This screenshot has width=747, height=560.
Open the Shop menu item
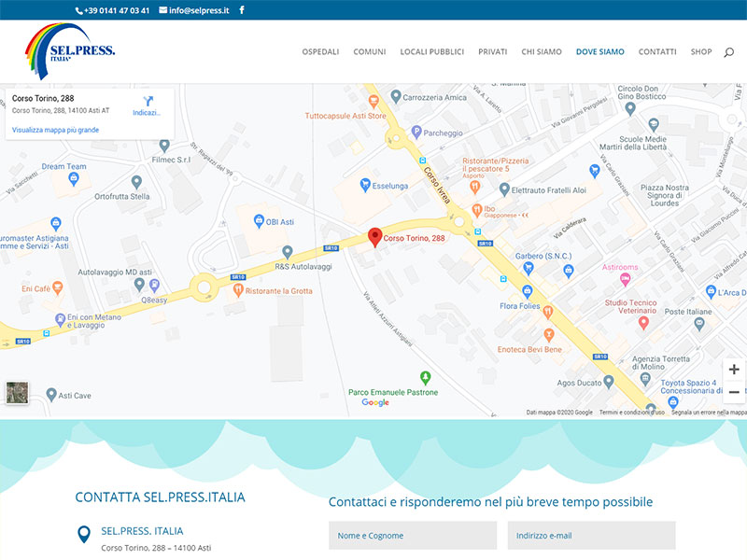click(x=701, y=52)
